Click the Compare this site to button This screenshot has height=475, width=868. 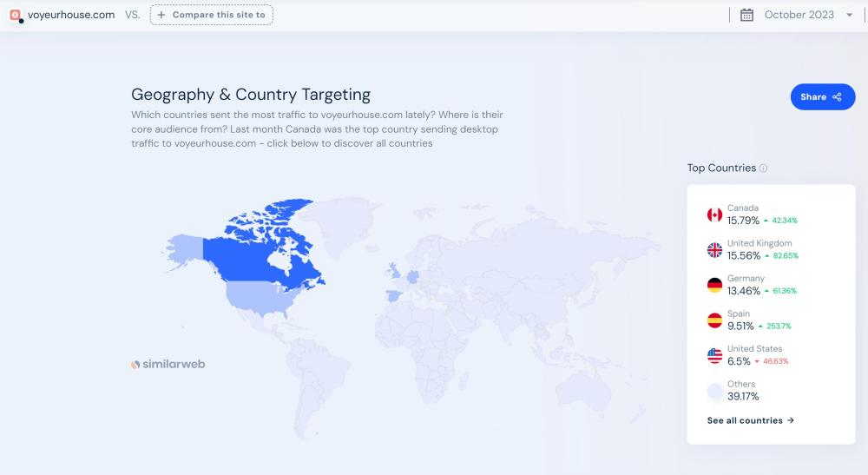point(212,15)
